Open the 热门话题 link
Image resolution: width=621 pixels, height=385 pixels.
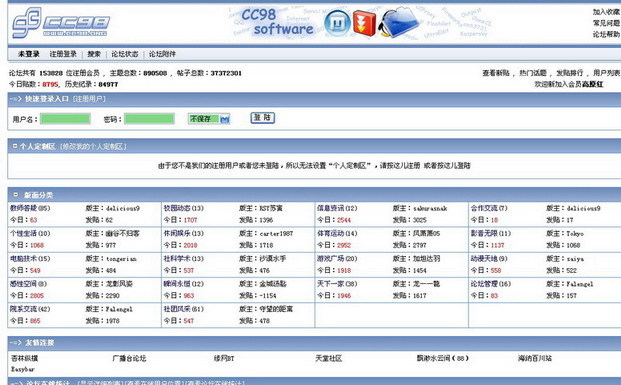coord(533,73)
